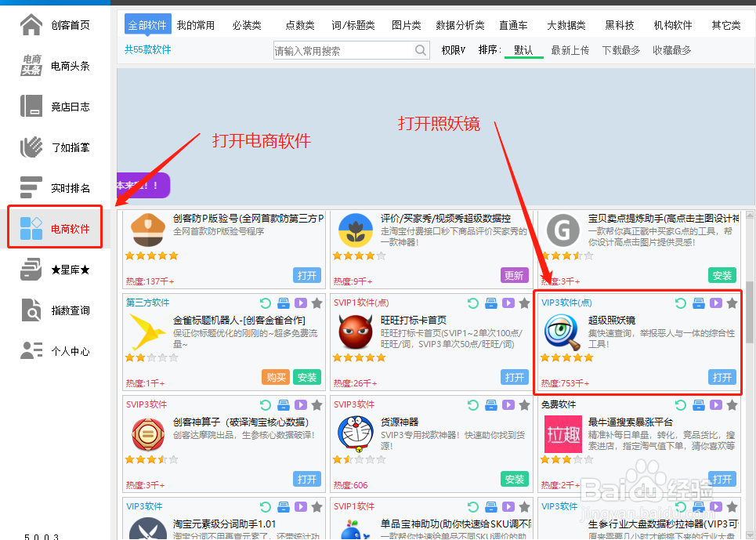Sort software by 下载最多

click(x=621, y=50)
